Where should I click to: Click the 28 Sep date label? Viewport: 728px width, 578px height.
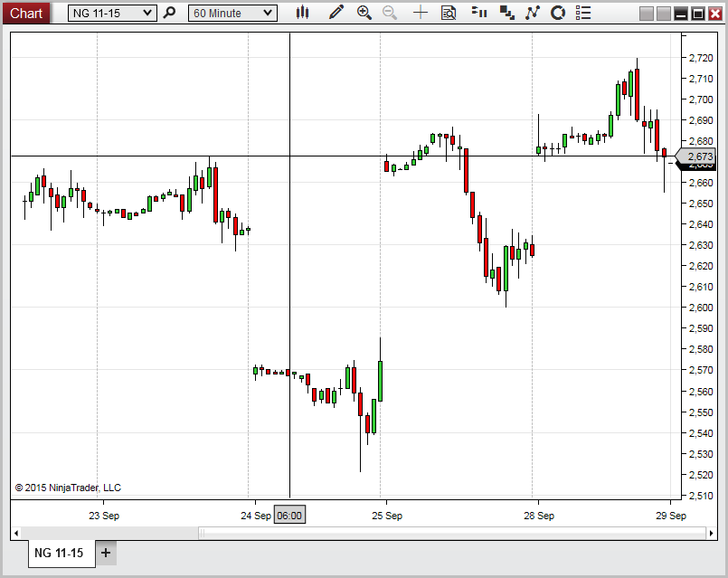[x=539, y=516]
